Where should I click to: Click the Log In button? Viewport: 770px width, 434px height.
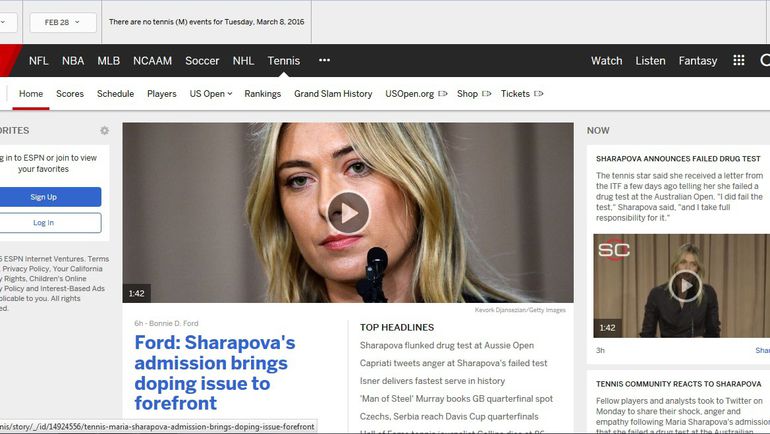44,223
